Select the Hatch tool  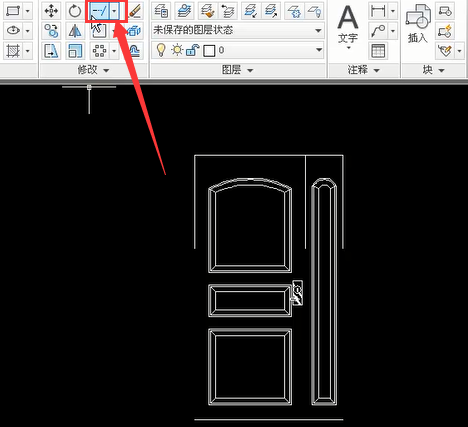(x=13, y=51)
